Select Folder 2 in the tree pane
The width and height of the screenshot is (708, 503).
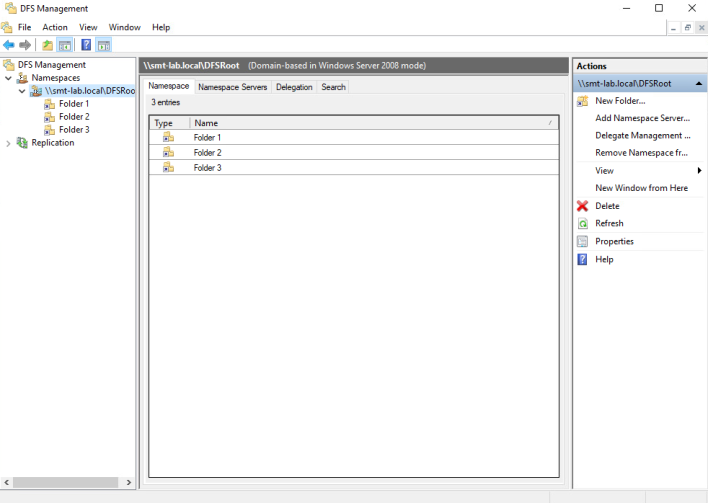[x=73, y=117]
